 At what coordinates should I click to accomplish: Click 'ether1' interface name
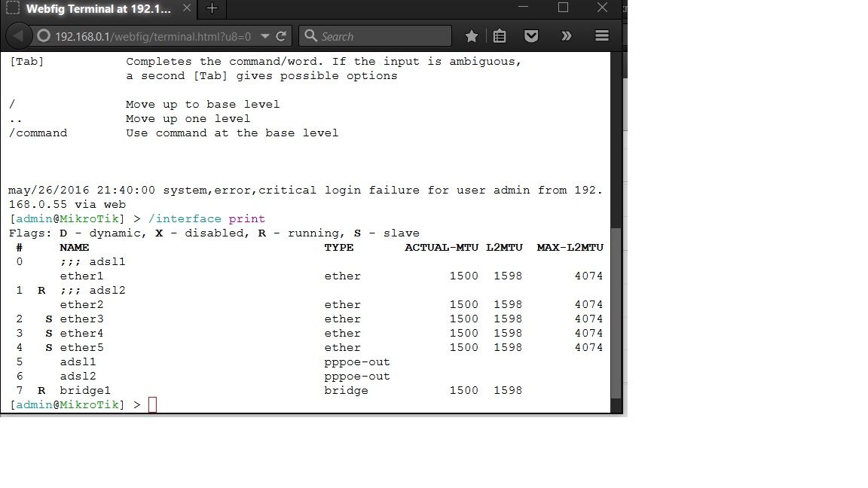coord(81,276)
